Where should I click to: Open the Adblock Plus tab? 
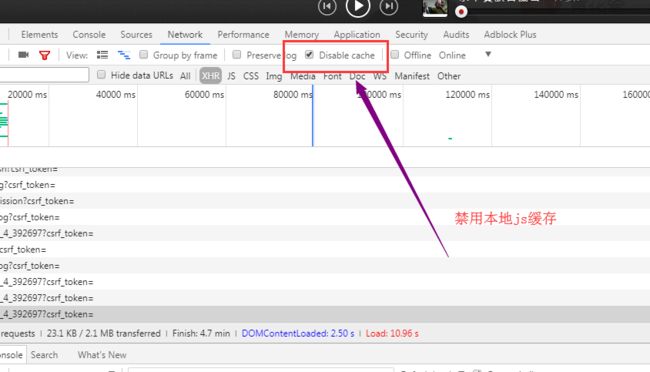coord(510,34)
